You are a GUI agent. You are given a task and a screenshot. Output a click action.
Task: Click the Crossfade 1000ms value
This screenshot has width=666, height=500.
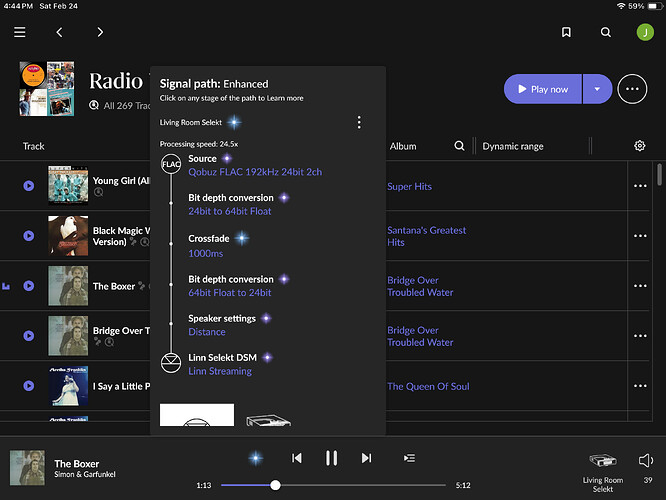coord(206,253)
